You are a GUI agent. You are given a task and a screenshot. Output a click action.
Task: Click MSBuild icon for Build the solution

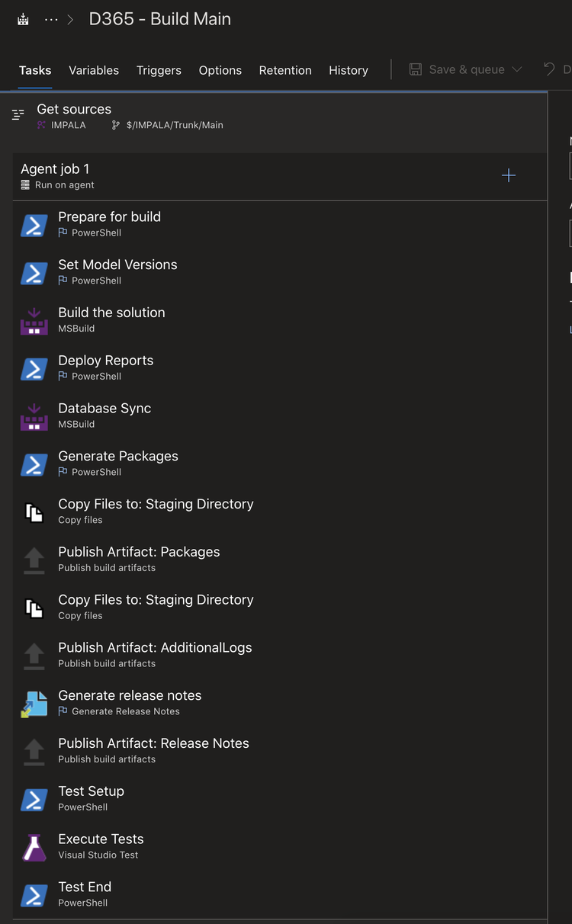point(34,321)
